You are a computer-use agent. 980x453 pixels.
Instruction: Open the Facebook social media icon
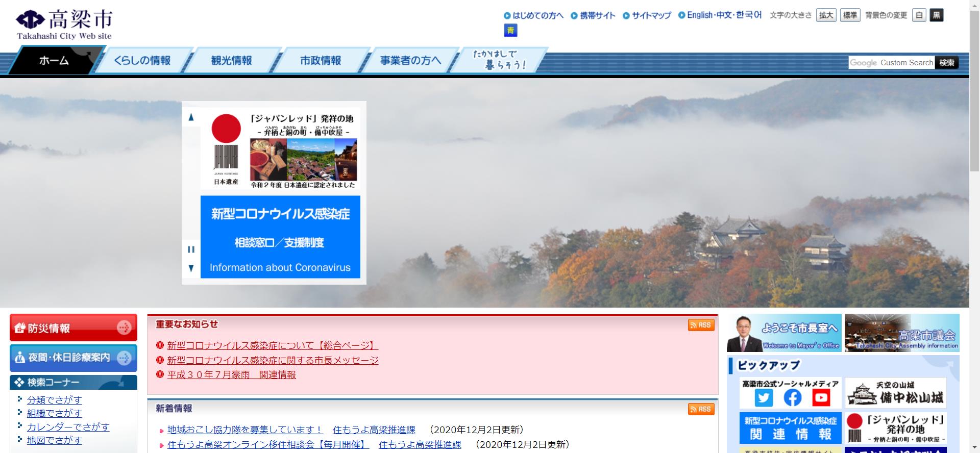coord(792,397)
